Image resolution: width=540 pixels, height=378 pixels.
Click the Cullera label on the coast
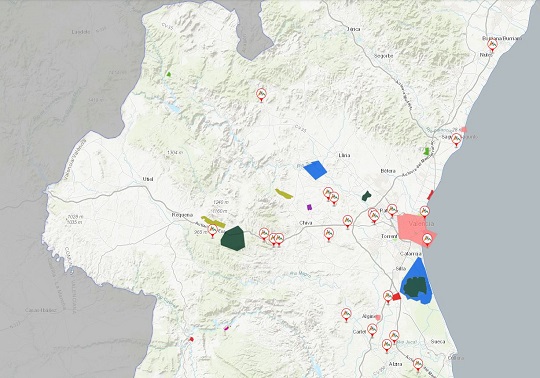tap(456, 358)
